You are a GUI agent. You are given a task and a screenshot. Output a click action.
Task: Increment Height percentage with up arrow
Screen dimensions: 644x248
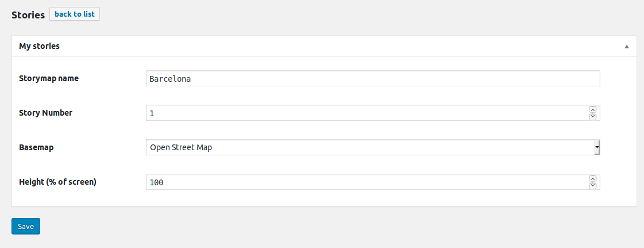pyautogui.click(x=593, y=178)
